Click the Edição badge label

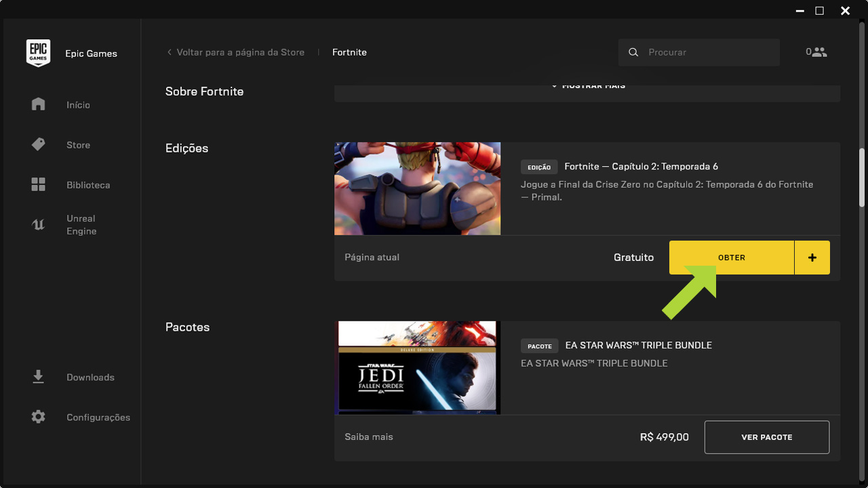(539, 167)
